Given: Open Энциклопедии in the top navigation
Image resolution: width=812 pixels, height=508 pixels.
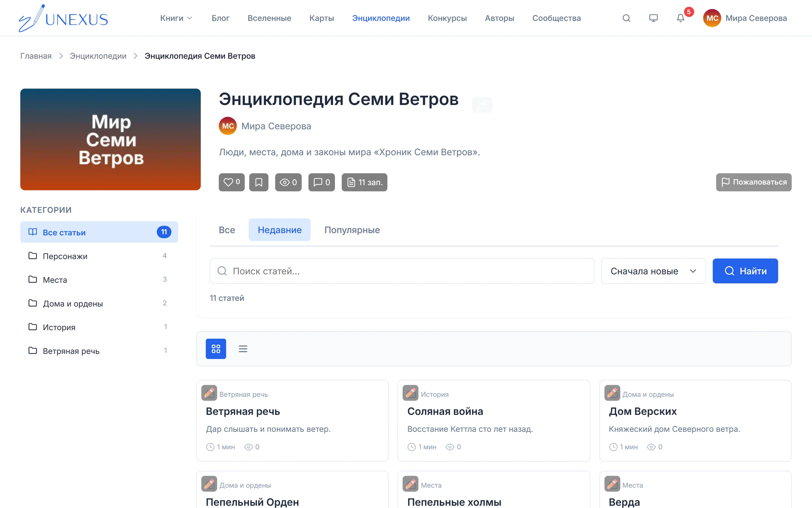Looking at the screenshot, I should click(x=381, y=18).
